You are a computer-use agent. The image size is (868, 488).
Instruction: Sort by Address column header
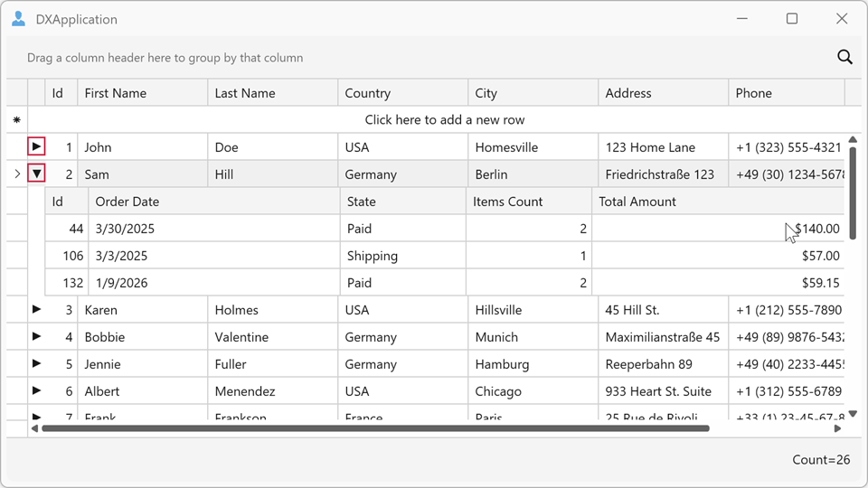(663, 93)
